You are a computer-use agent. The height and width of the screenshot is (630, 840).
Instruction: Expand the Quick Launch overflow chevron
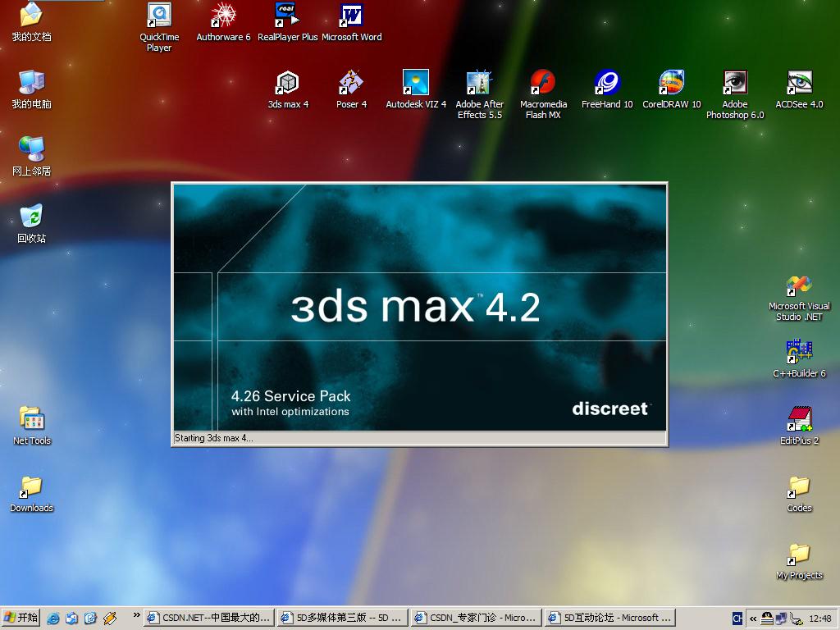[137, 615]
